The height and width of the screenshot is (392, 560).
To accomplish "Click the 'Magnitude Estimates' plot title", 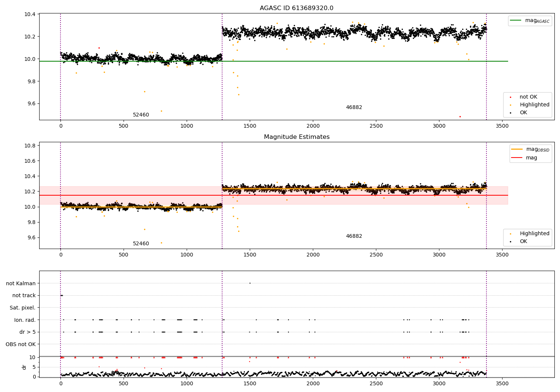I will [296, 137].
